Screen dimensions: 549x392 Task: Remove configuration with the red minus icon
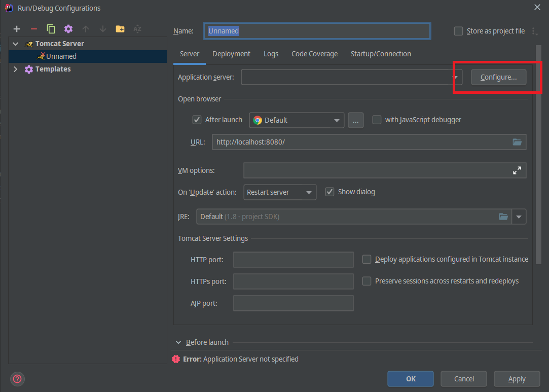(33, 29)
